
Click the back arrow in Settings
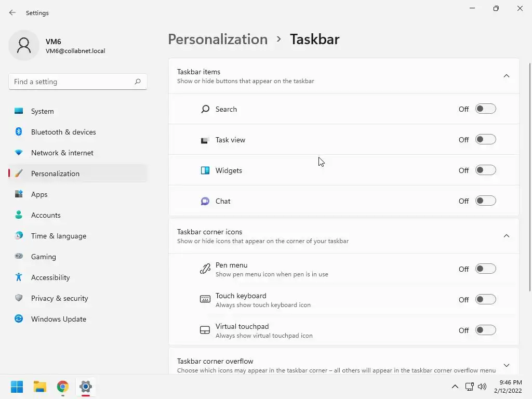[x=12, y=12]
